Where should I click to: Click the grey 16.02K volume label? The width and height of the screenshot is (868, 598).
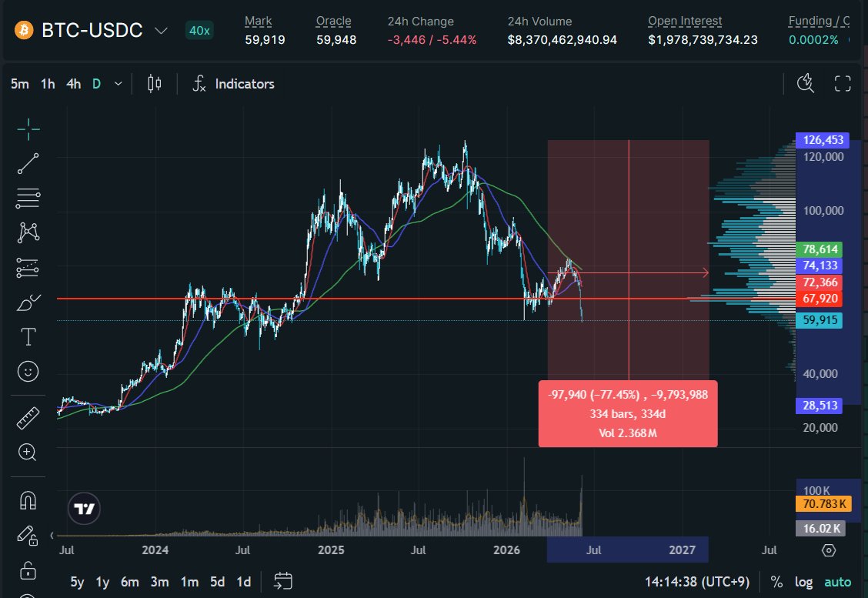(x=821, y=528)
